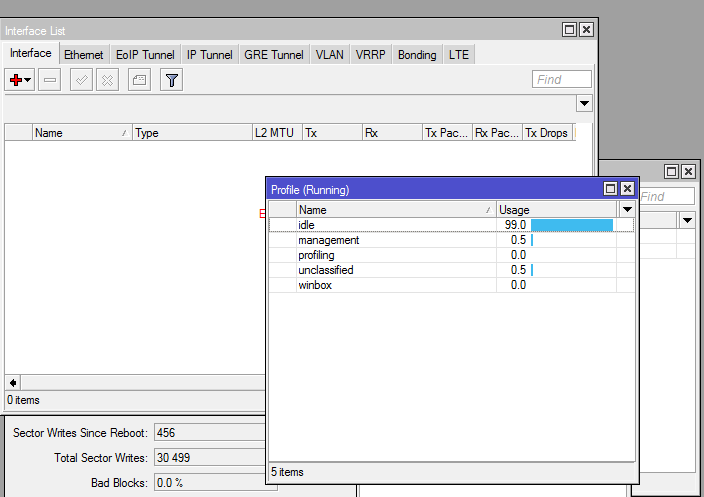Select the management row in Profile
This screenshot has height=497, width=704.
click(451, 240)
